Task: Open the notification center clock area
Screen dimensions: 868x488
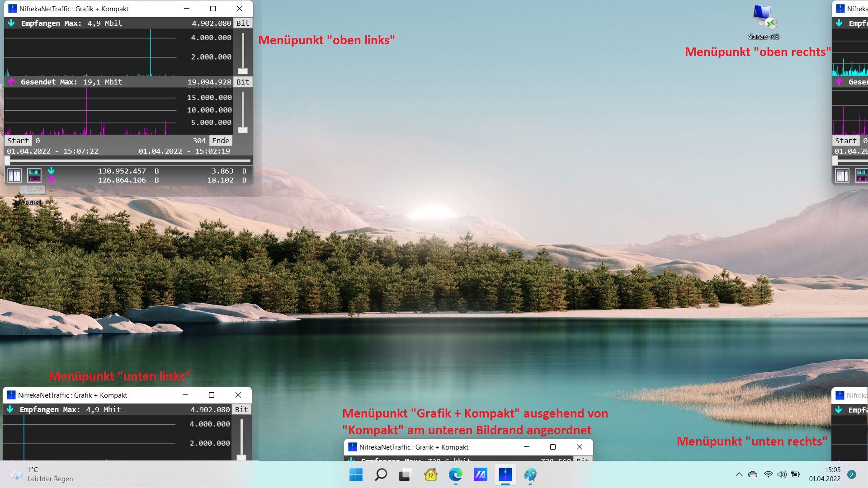Action: click(825, 474)
